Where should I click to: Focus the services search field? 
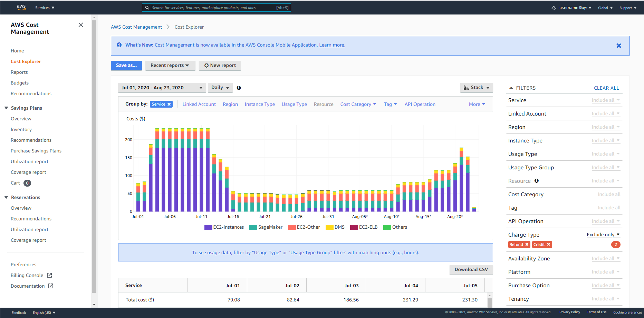(216, 8)
